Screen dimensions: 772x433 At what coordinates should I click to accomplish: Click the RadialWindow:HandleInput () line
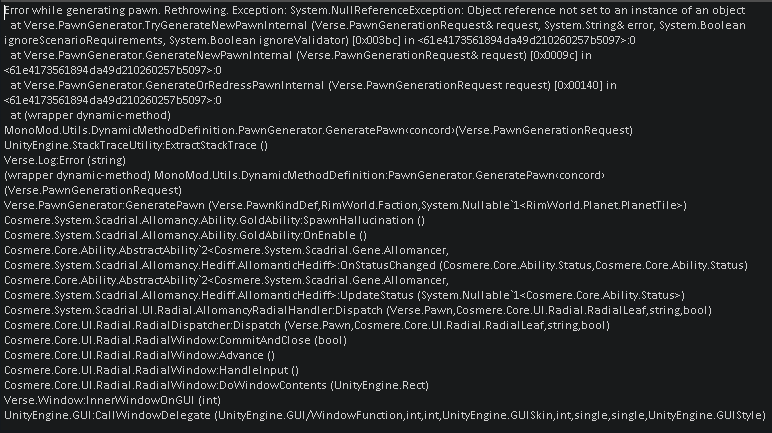[x=151, y=370]
